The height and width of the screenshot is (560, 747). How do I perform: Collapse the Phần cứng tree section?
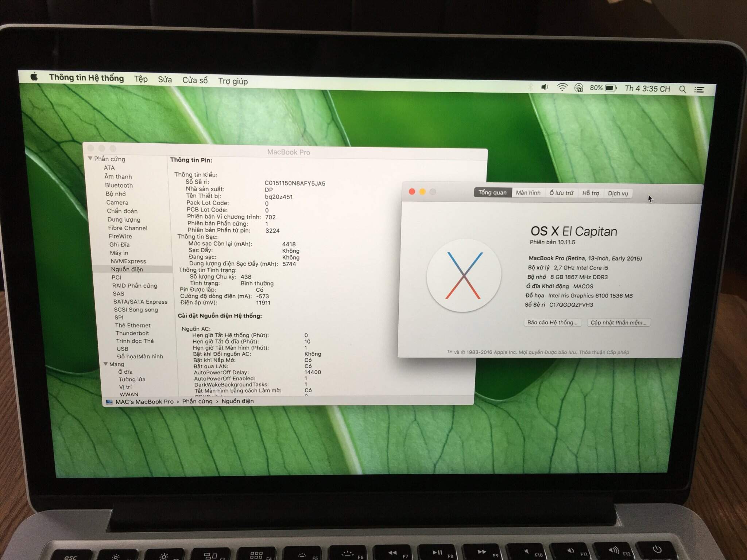(x=90, y=159)
